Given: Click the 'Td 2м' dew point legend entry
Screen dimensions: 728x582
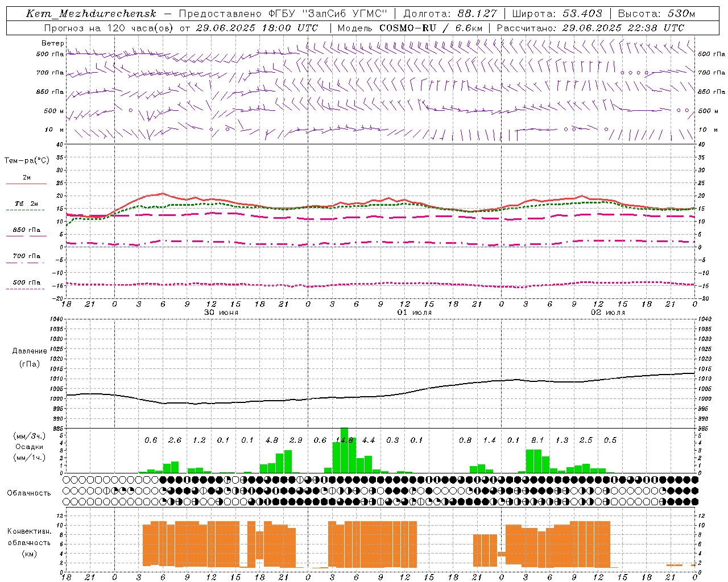Looking at the screenshot, I should click(27, 203).
